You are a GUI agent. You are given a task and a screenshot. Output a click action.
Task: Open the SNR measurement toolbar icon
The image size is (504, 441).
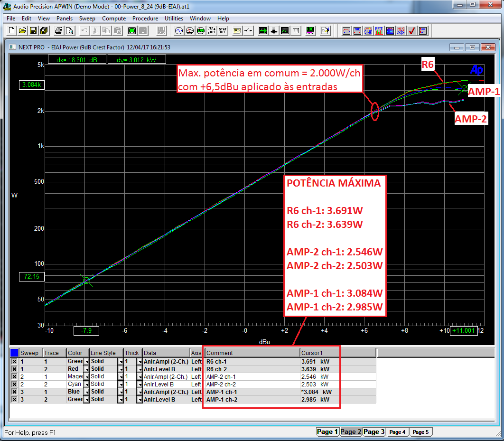[x=368, y=31]
